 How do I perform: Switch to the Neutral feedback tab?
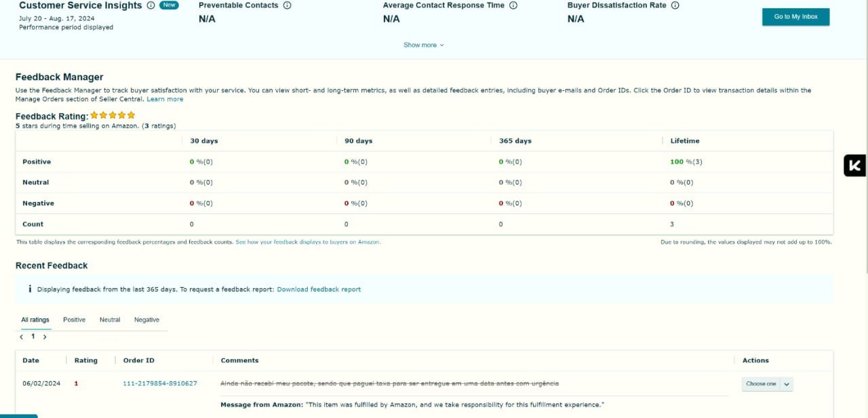[x=110, y=320]
